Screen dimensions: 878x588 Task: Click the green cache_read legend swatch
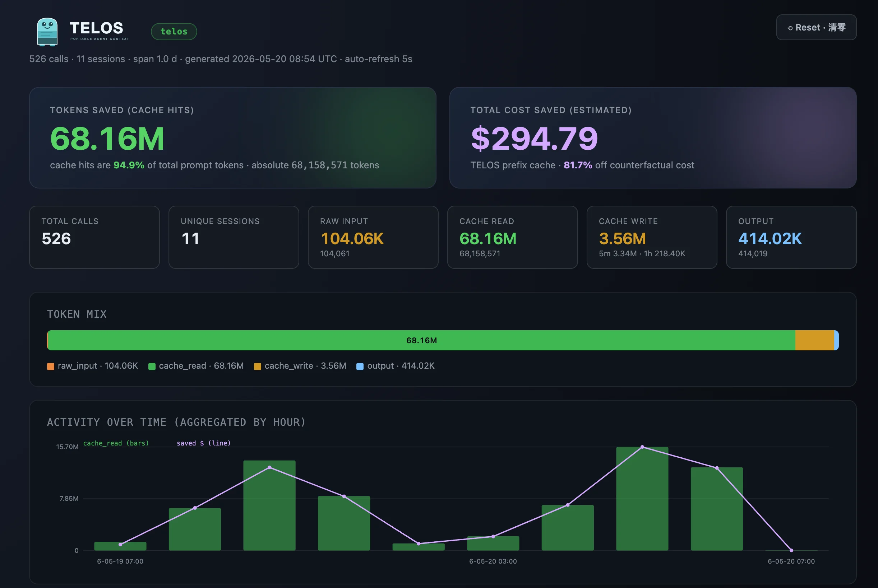[152, 367]
